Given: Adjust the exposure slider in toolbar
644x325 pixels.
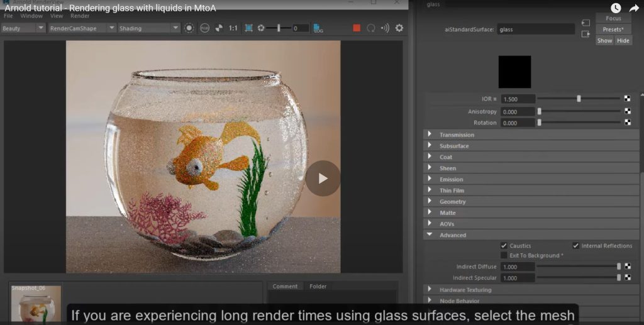Looking at the screenshot, I should 279,28.
